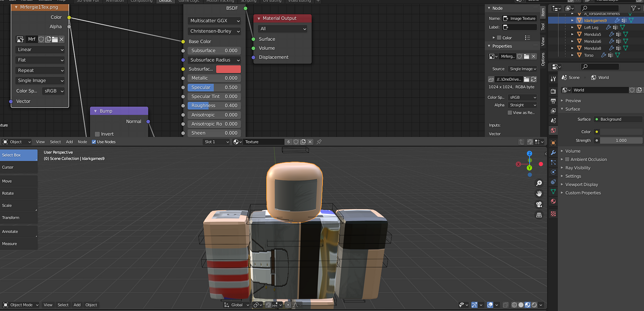644x311 pixels.
Task: Open the Material properties tab icon
Action: (x=553, y=201)
